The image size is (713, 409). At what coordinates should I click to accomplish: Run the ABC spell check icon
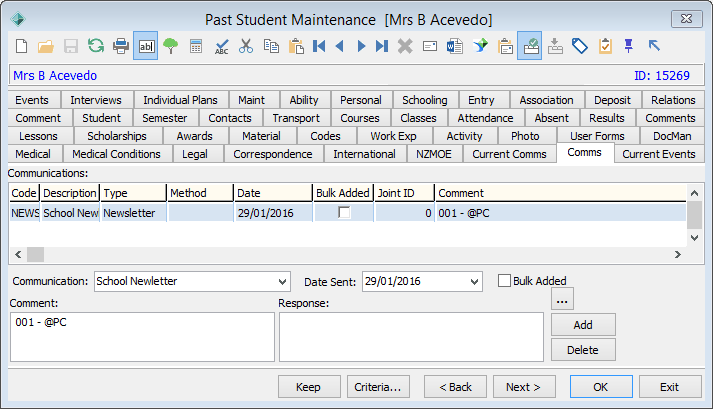(x=221, y=46)
